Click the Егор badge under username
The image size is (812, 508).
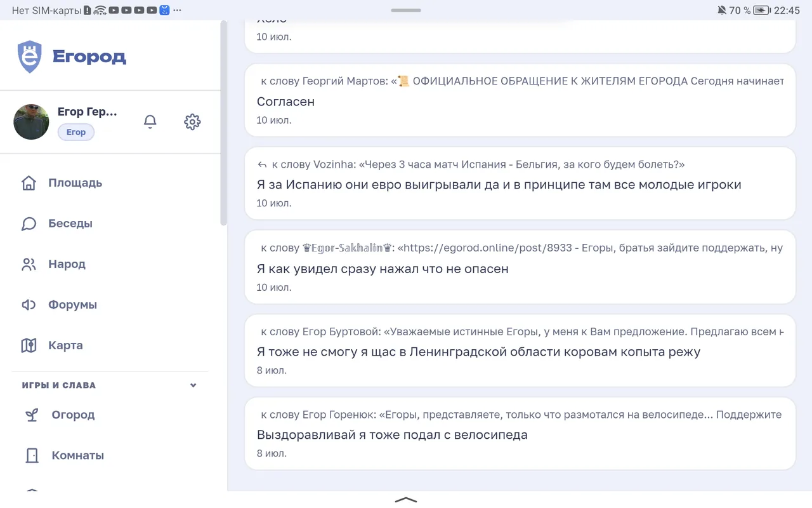coord(76,132)
